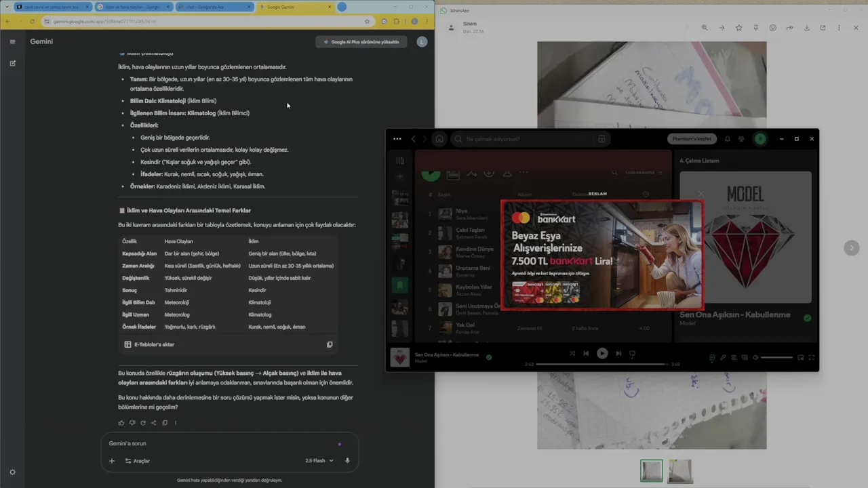Screen dimensions: 868x488
Task: Bookmark this page star in Chrome
Action: coord(367,21)
